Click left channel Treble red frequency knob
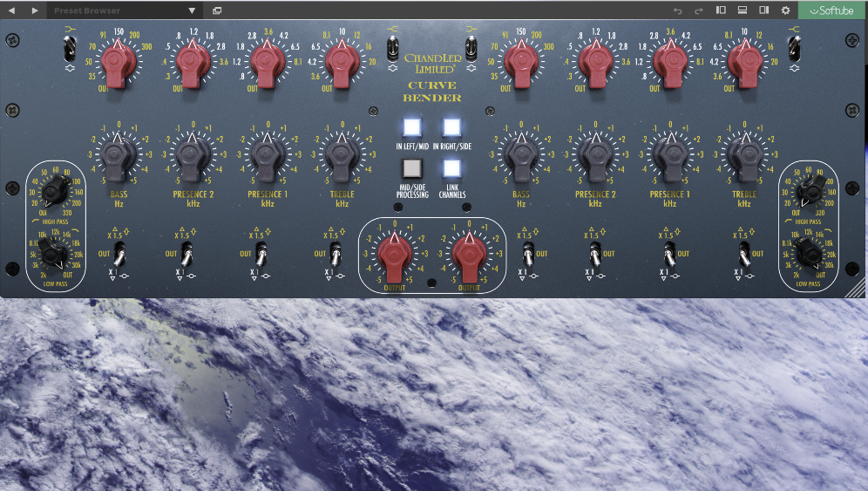 click(342, 62)
